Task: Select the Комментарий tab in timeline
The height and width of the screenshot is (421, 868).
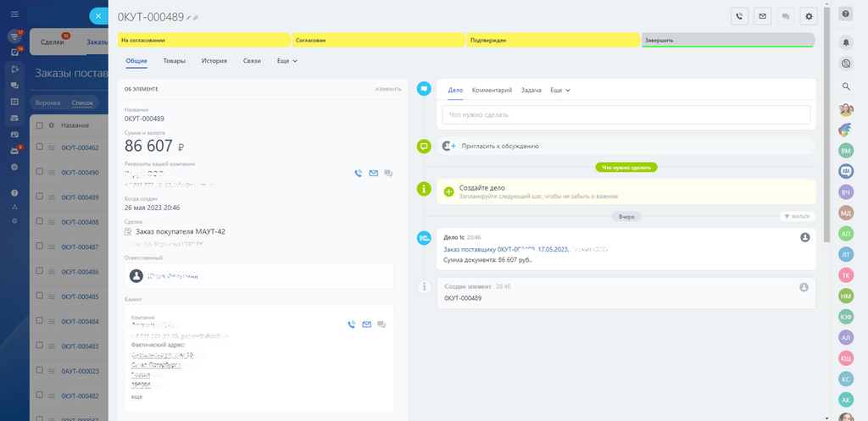Action: point(492,90)
